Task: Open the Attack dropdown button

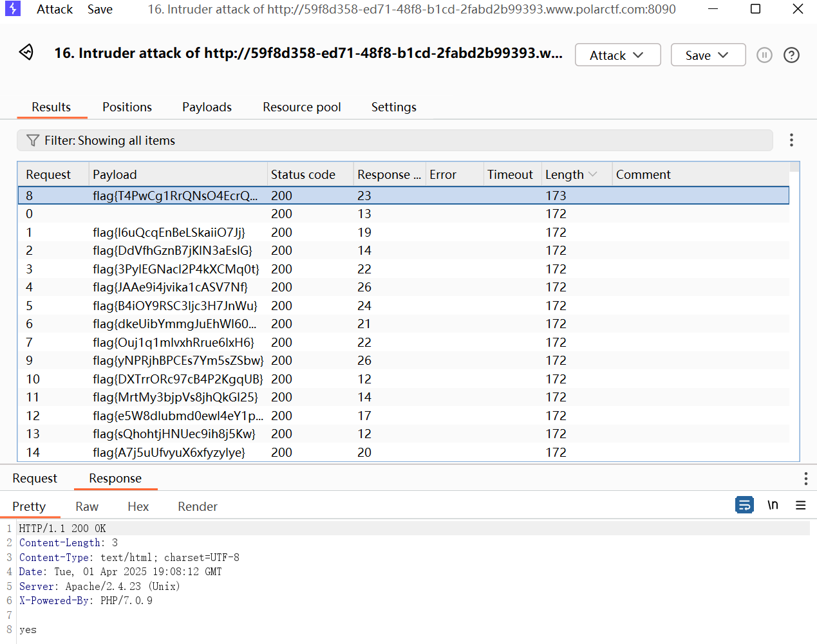Action: [617, 55]
